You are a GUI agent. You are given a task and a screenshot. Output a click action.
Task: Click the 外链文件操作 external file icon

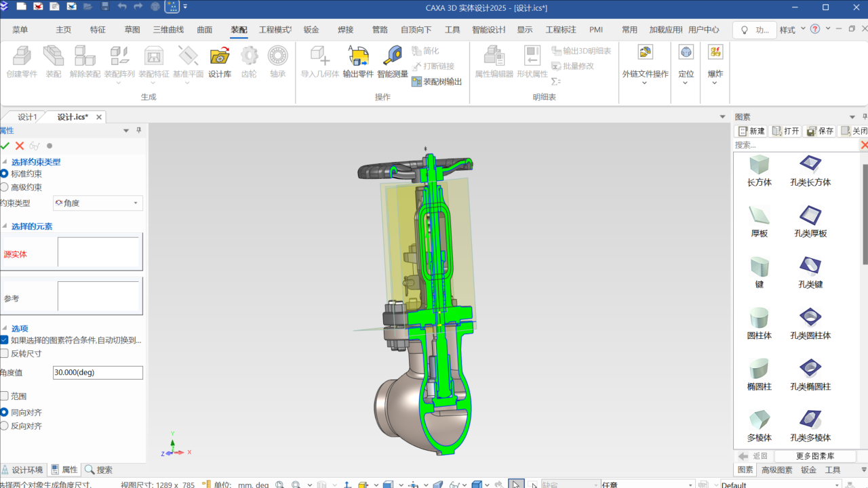point(645,53)
